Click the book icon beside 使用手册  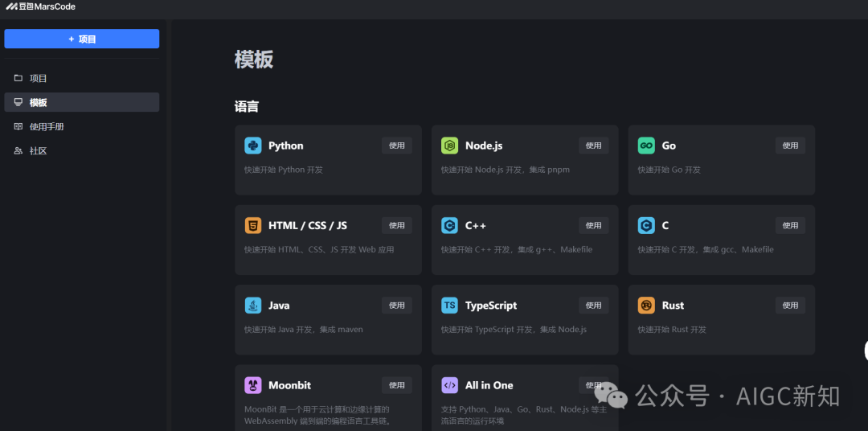tap(18, 126)
